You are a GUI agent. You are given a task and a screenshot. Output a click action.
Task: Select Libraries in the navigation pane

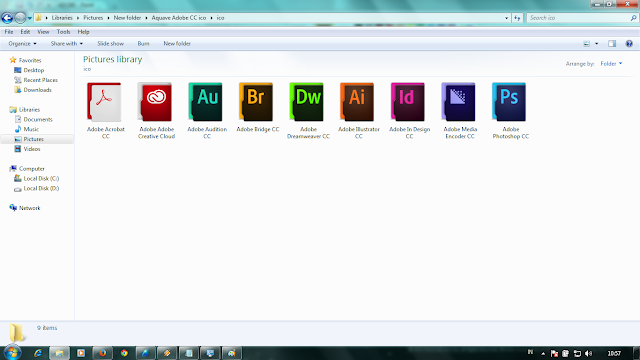(x=29, y=110)
